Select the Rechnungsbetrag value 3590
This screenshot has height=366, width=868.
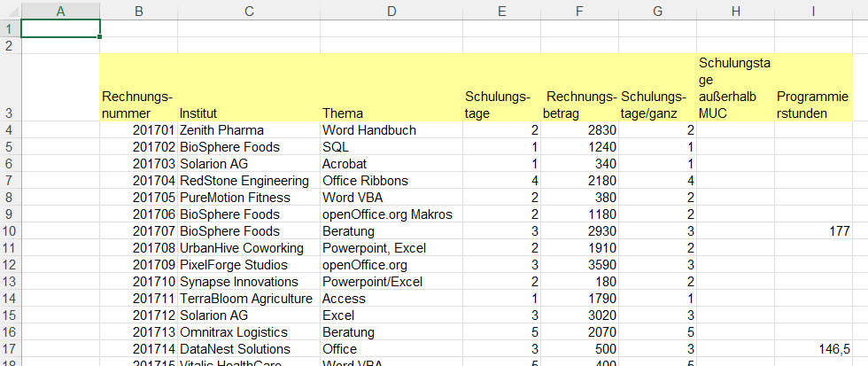pos(578,265)
